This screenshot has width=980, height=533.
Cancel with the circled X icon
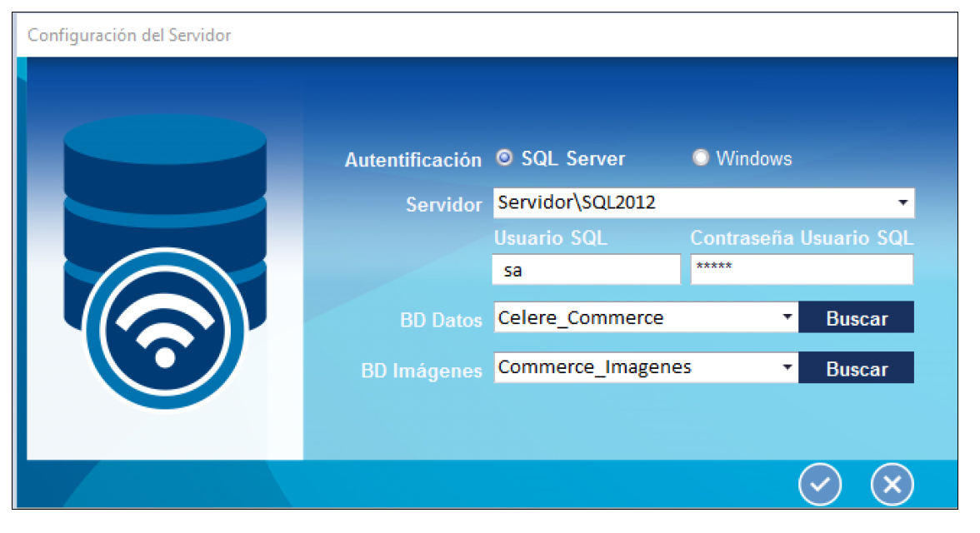point(892,485)
